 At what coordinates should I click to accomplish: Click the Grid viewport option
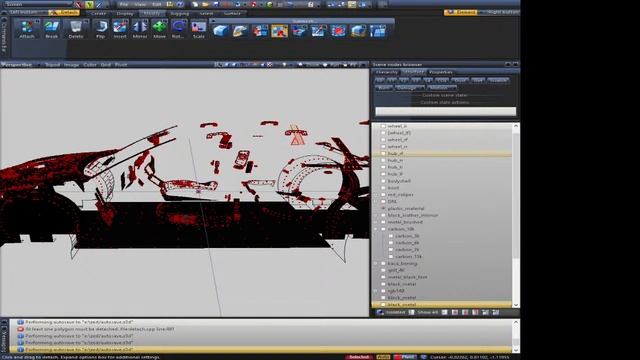(105, 64)
